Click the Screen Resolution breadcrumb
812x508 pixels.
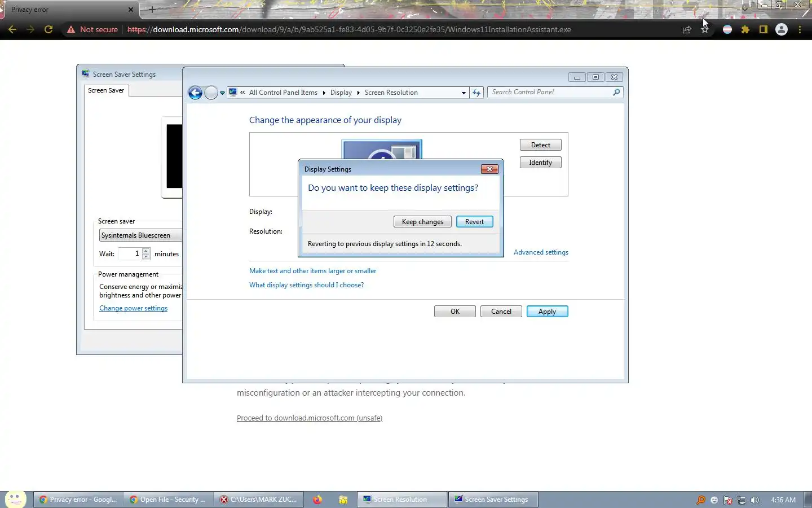[391, 93]
